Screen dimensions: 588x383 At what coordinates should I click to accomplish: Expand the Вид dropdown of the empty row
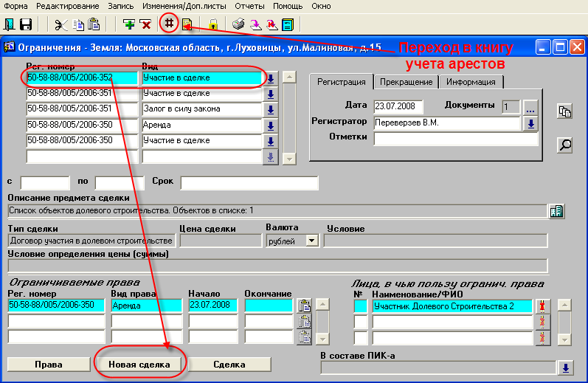pos(271,156)
